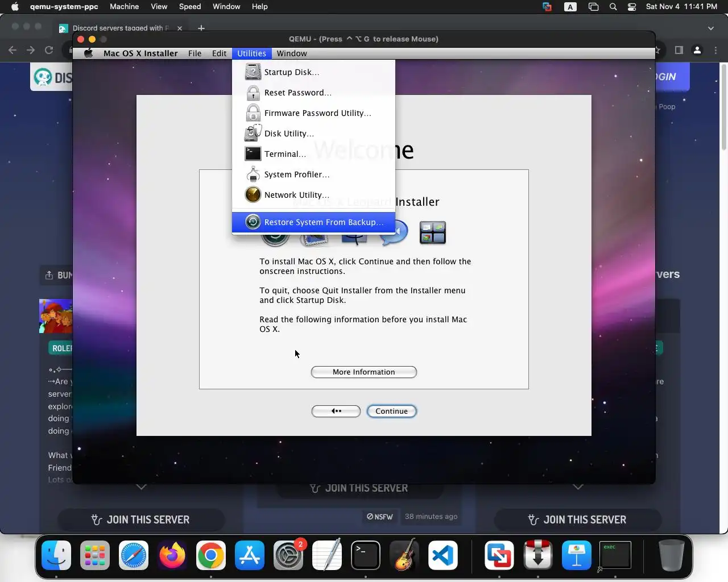Reload the page in Chrome
Viewport: 728px width, 582px height.
49,50
